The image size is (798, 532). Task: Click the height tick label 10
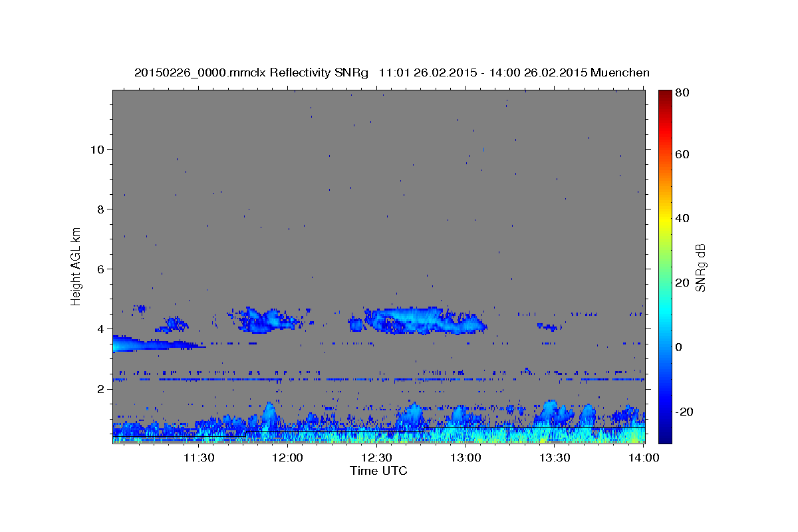point(97,149)
